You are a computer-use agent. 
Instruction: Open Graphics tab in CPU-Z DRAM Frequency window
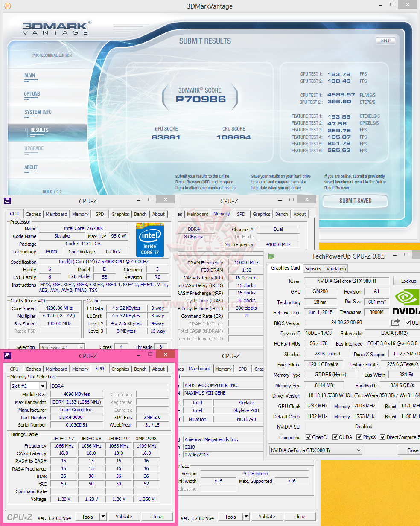click(262, 214)
